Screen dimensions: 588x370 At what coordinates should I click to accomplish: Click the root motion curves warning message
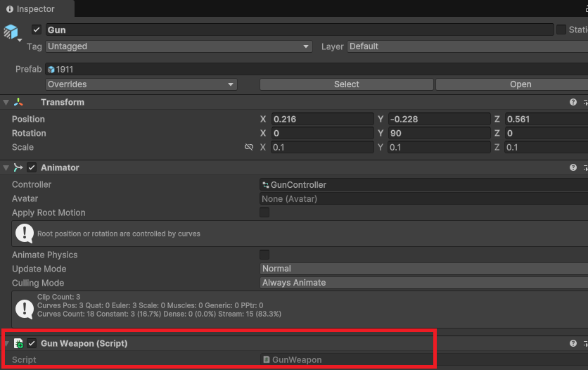point(118,234)
